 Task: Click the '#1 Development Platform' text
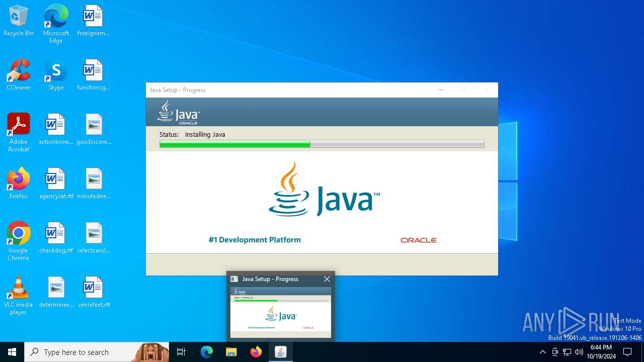pyautogui.click(x=255, y=240)
